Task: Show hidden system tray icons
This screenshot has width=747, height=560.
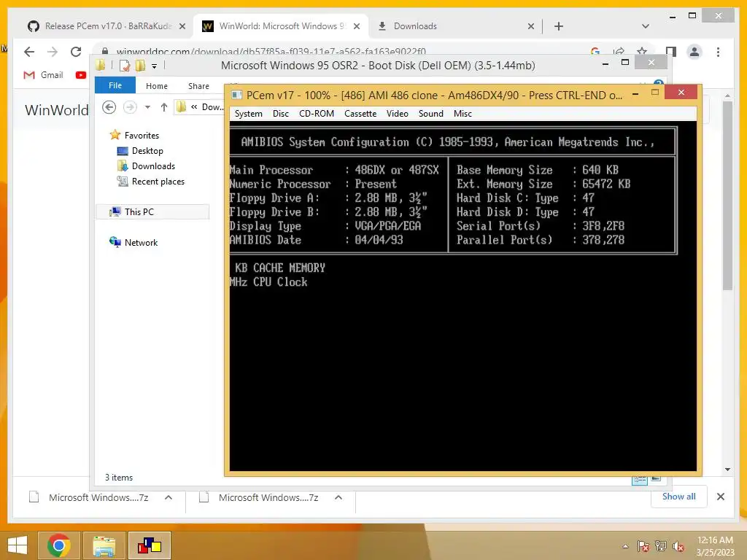Action: coord(625,546)
